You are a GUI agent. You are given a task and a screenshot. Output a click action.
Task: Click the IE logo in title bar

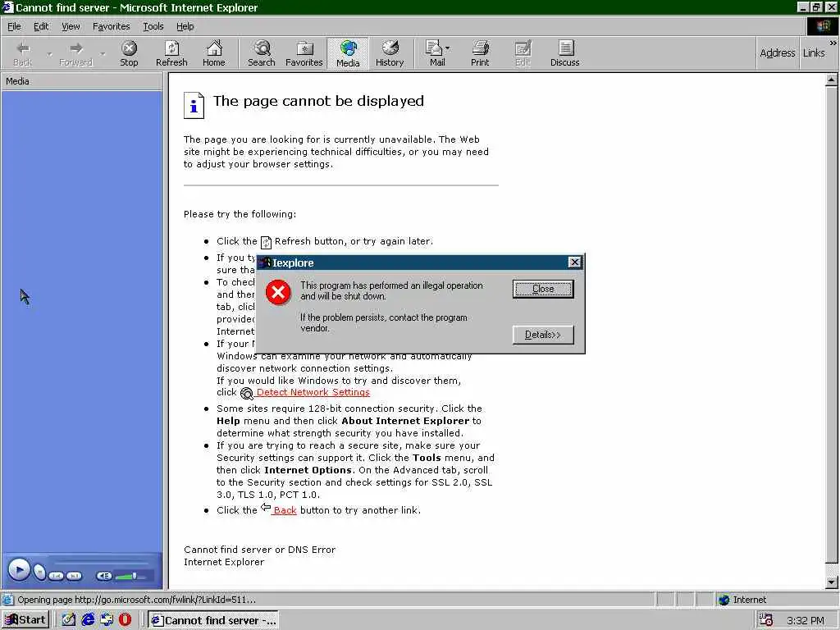click(x=7, y=7)
